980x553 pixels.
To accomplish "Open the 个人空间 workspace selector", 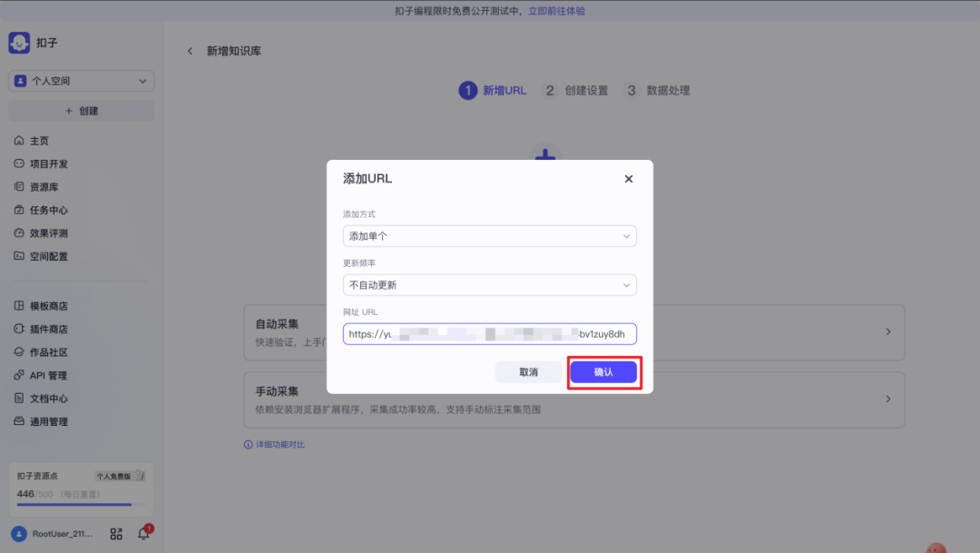I will [x=82, y=81].
